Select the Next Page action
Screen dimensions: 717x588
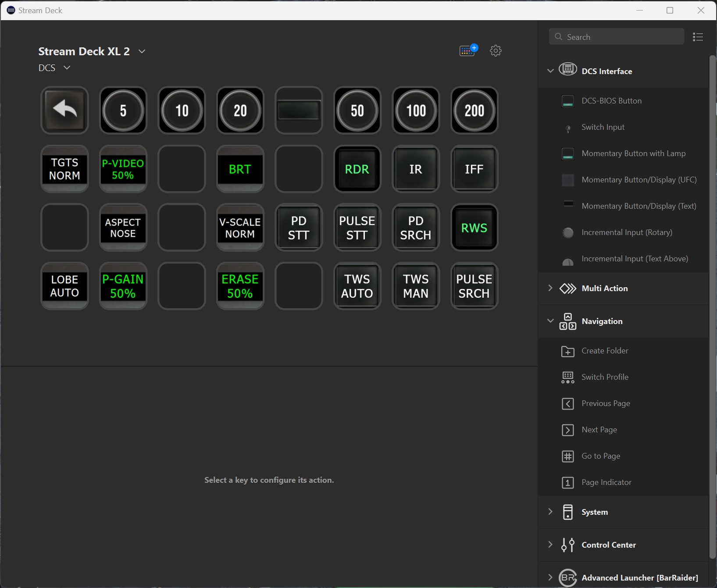tap(599, 430)
